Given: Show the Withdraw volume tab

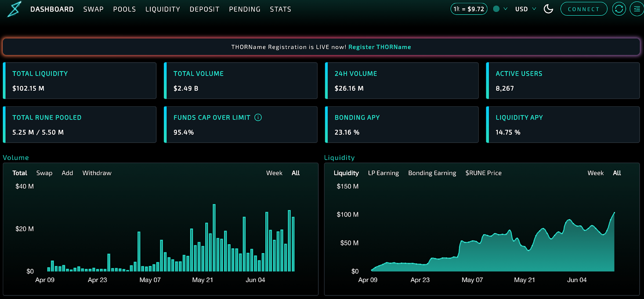Looking at the screenshot, I should click(97, 173).
